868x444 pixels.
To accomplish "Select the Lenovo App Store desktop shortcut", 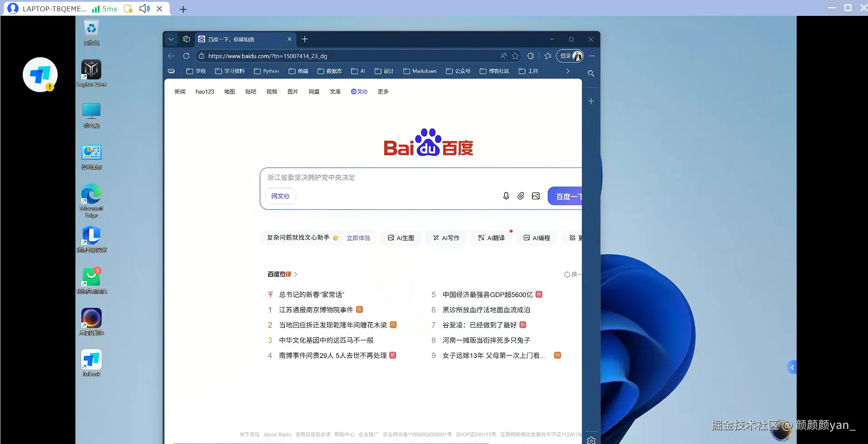I will 91,281.
